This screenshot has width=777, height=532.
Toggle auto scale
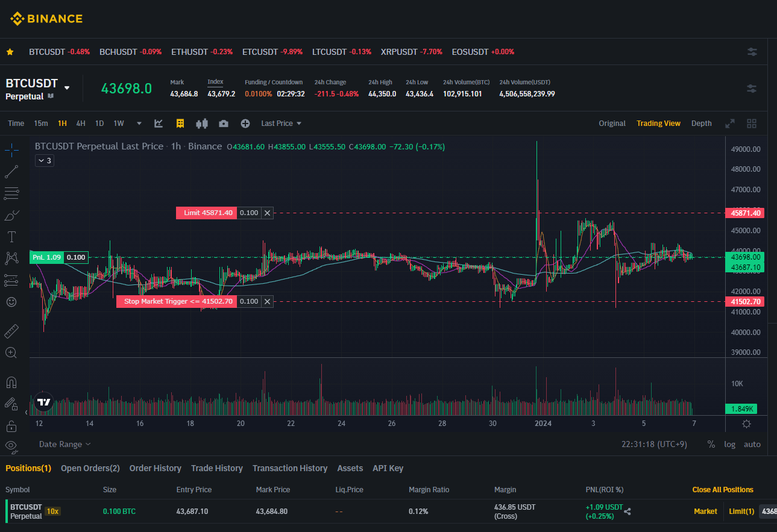click(x=752, y=444)
